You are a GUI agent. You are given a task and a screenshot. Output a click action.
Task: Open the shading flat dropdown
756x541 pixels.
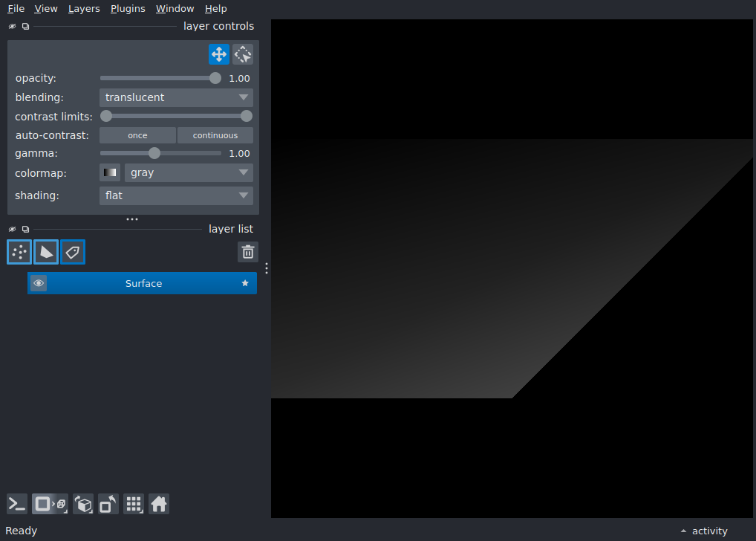tap(176, 195)
